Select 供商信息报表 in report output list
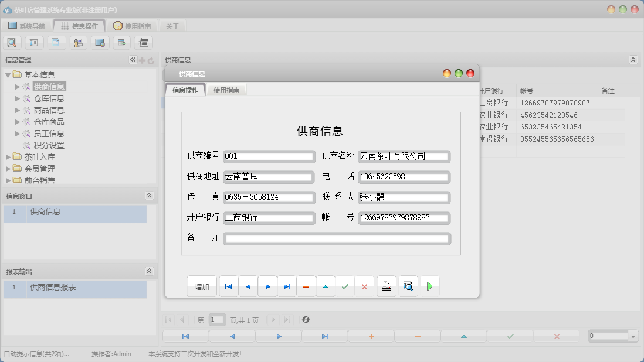Screen dimensions: 644x362 [53, 288]
